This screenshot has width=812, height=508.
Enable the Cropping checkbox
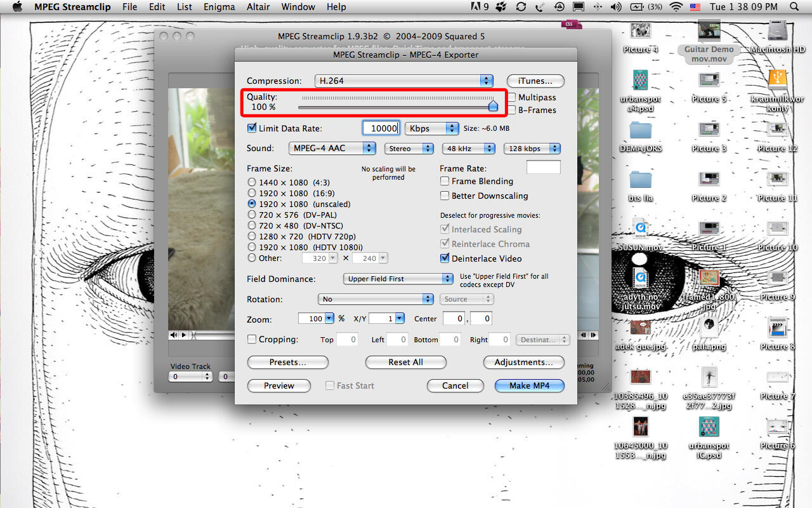pyautogui.click(x=251, y=339)
